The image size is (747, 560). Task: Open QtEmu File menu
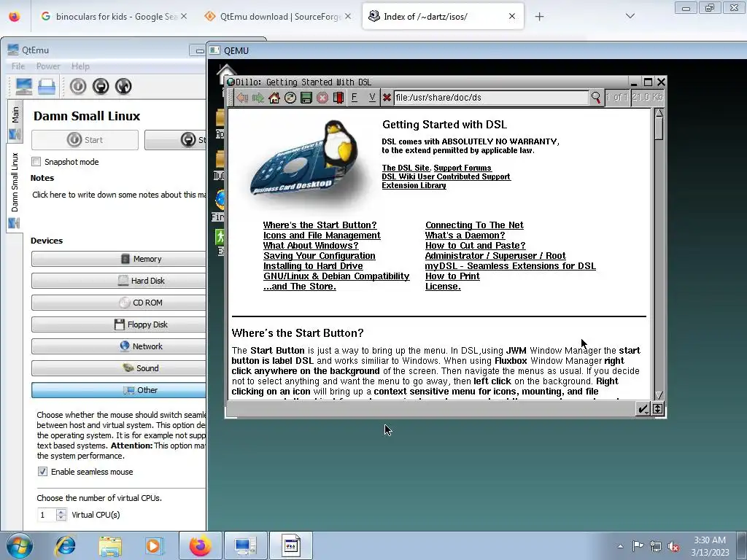(18, 66)
